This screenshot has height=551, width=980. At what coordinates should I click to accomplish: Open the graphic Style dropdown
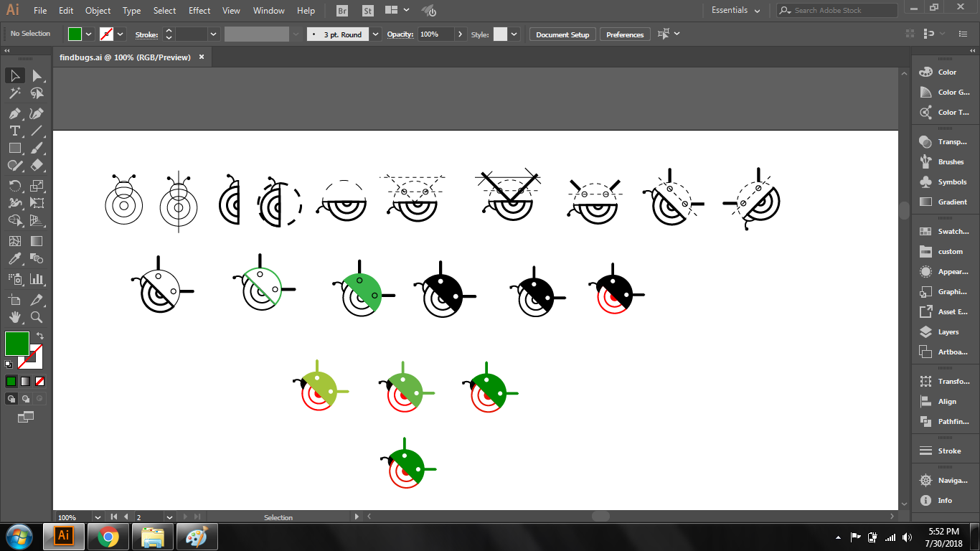point(514,34)
